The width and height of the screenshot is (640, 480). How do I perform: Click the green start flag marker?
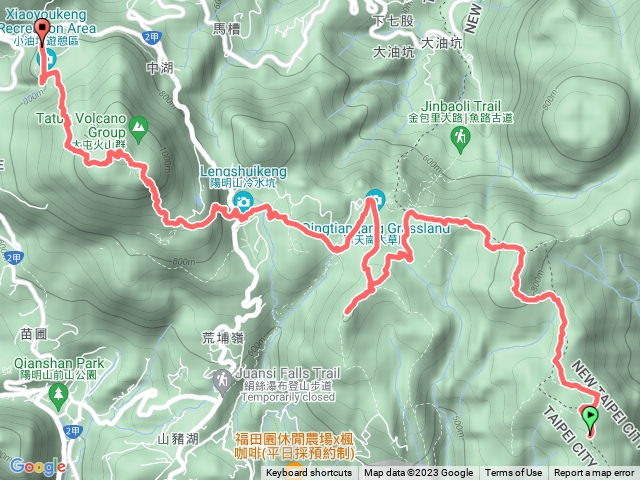coord(589,417)
